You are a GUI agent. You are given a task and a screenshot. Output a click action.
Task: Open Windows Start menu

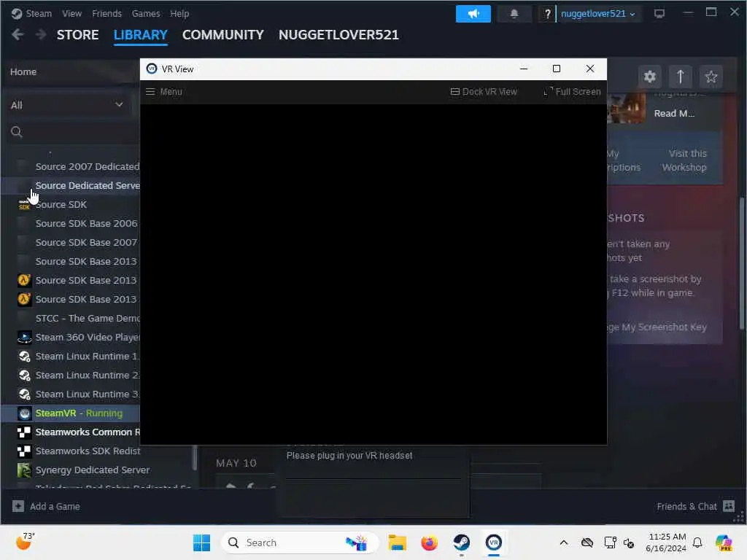pyautogui.click(x=201, y=542)
